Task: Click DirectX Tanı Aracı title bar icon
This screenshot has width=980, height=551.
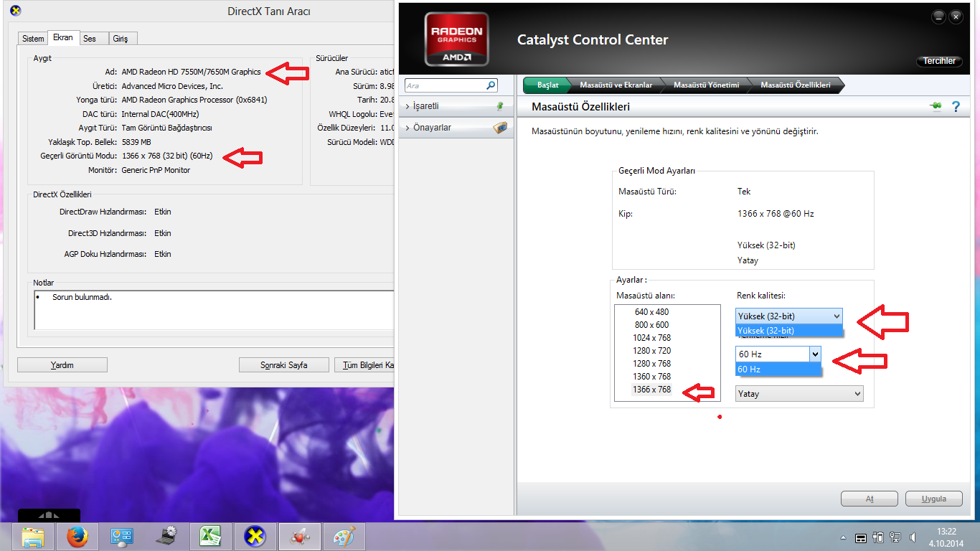Action: pos(15,11)
